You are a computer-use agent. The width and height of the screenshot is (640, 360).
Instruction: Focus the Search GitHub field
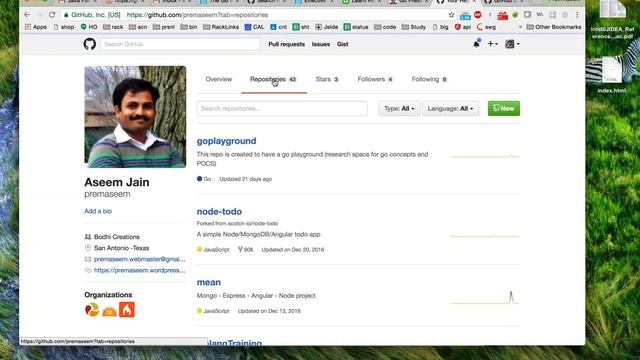pos(180,44)
